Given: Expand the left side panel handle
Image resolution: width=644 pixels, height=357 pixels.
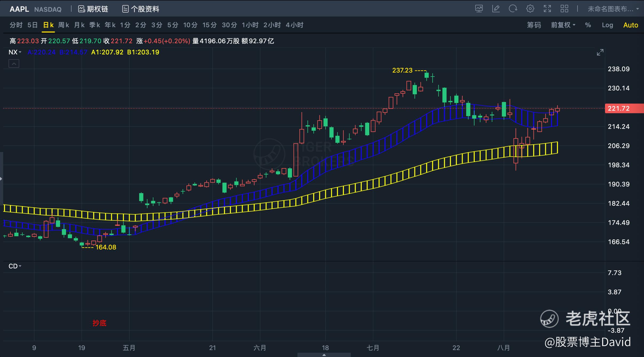Looking at the screenshot, I should [1, 179].
